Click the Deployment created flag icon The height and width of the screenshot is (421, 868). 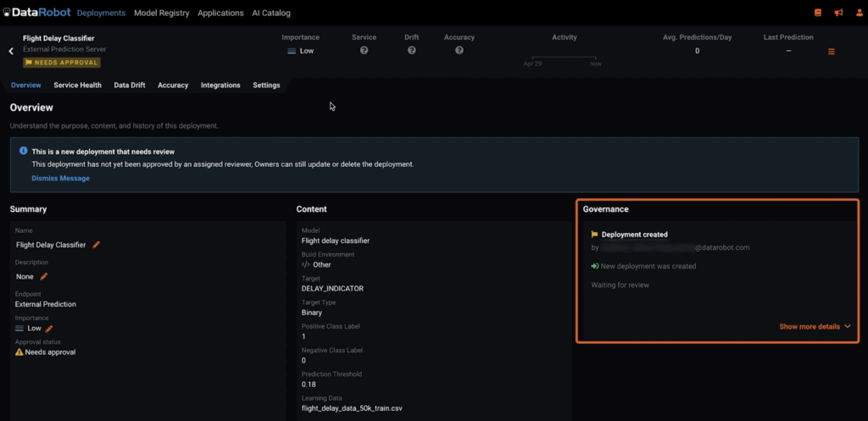point(594,234)
